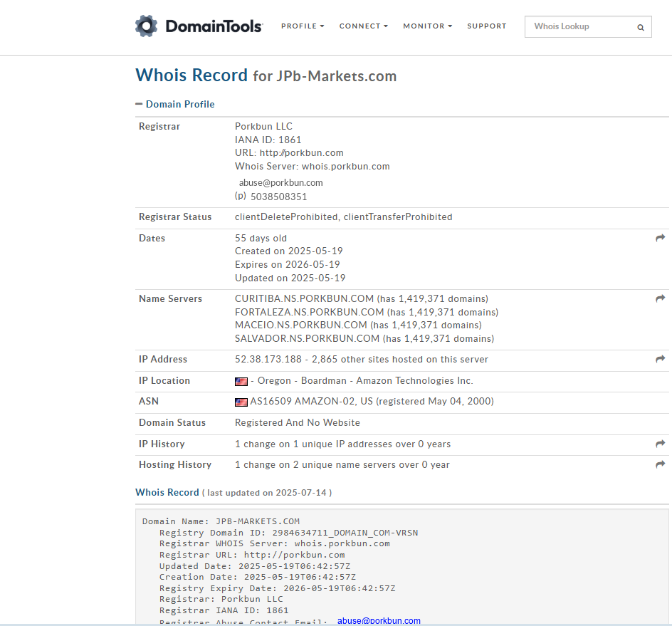This screenshot has width=672, height=626.
Task: Click the US flag in IP Location row
Action: [x=241, y=381]
